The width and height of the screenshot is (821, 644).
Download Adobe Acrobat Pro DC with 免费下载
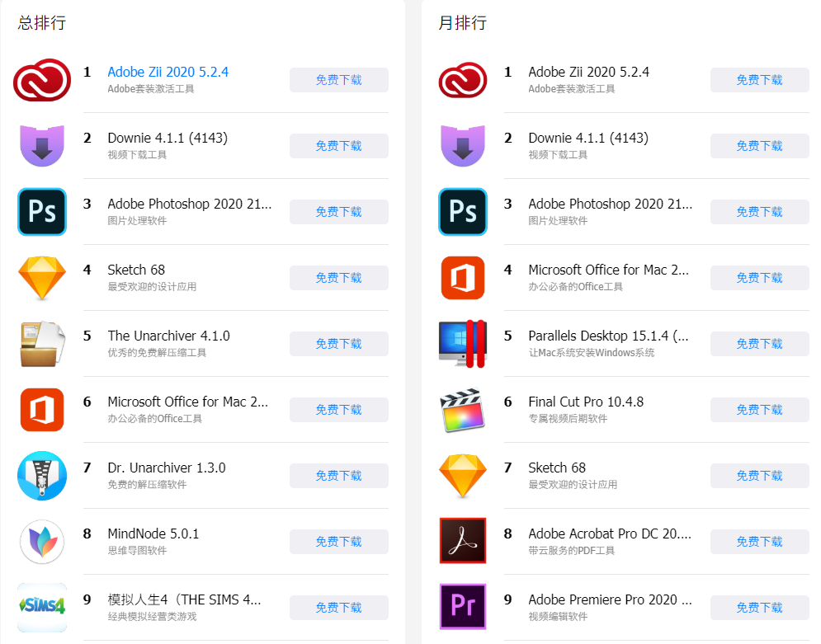click(760, 542)
